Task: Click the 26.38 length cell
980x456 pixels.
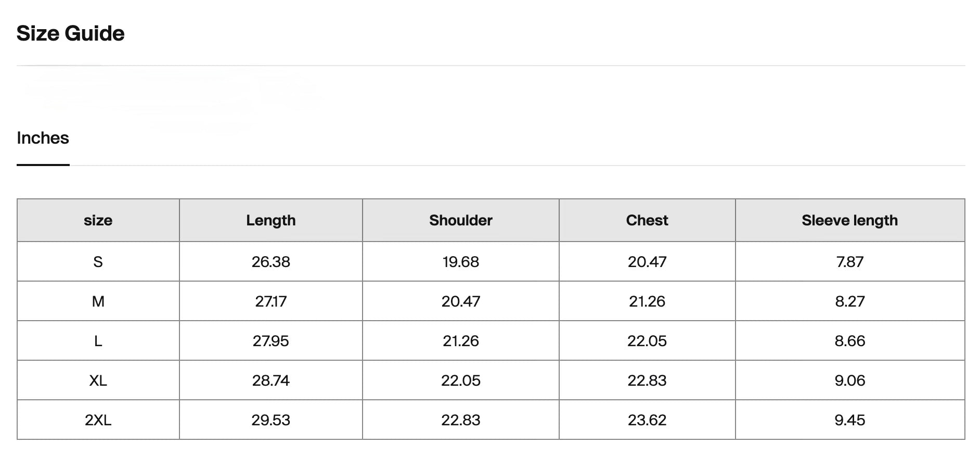Action: tap(271, 261)
